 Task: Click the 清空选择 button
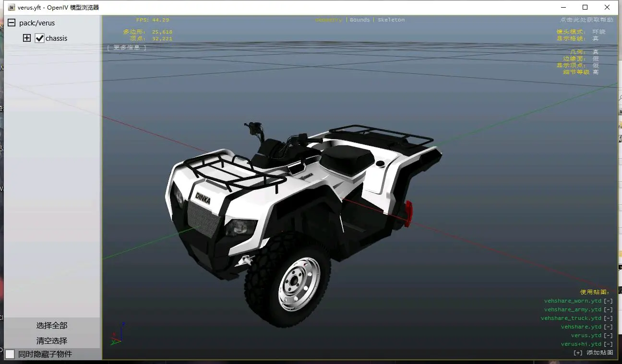52,341
